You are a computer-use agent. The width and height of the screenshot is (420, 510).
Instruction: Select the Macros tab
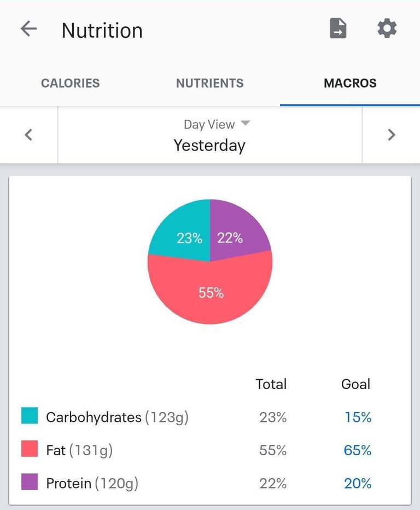coord(350,83)
